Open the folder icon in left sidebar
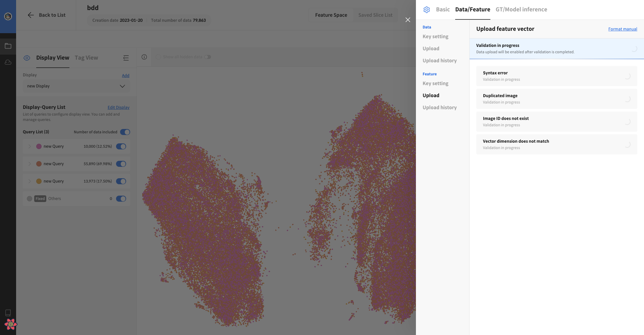Image resolution: width=644 pixels, height=335 pixels. 8,46
